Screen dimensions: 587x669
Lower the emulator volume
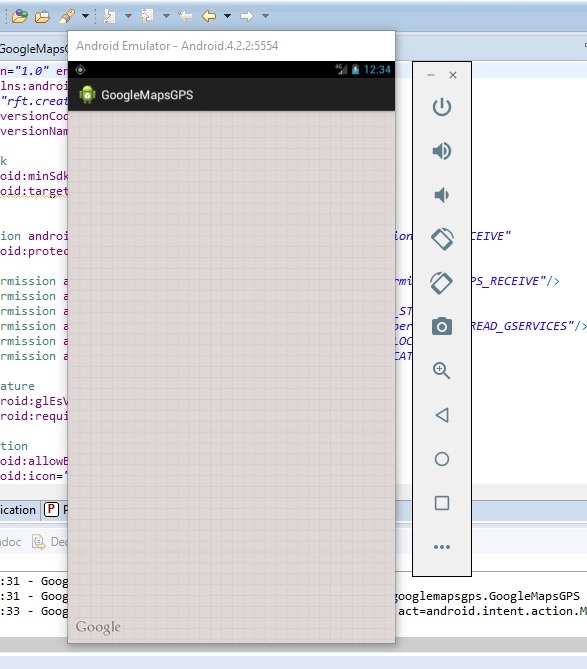(x=442, y=195)
